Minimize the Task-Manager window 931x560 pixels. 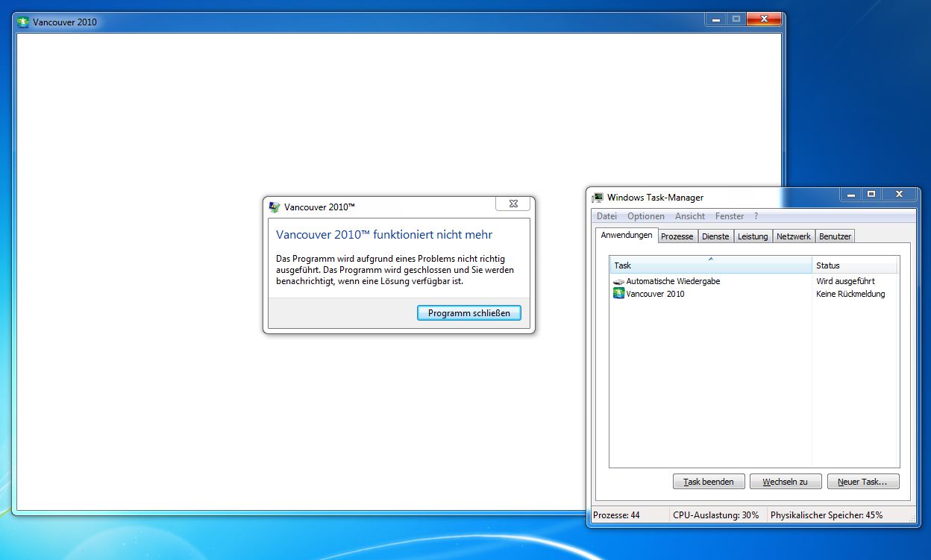tap(850, 195)
